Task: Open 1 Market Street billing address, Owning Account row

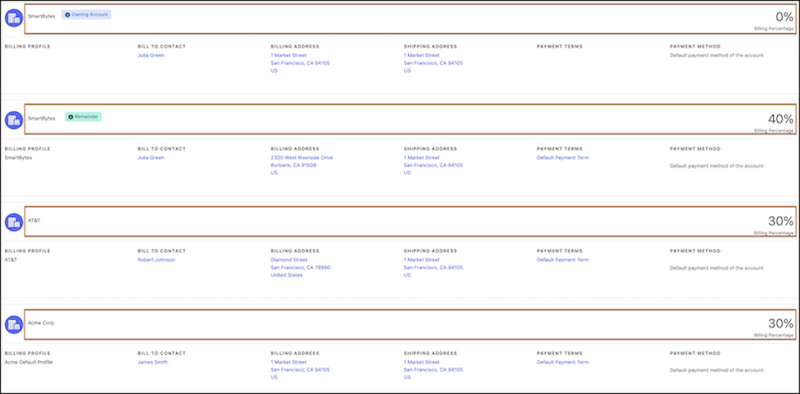Action: (289, 55)
